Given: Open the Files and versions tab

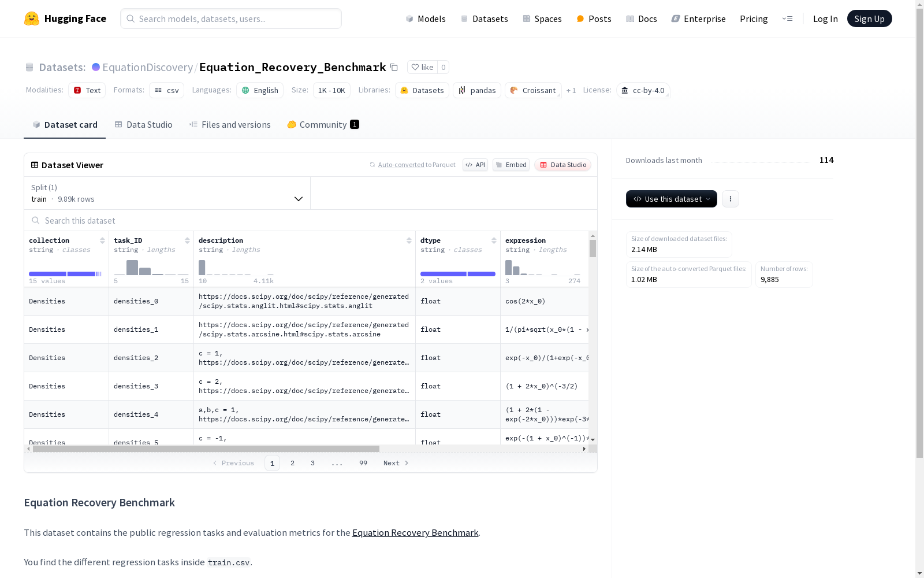Looking at the screenshot, I should tap(230, 125).
